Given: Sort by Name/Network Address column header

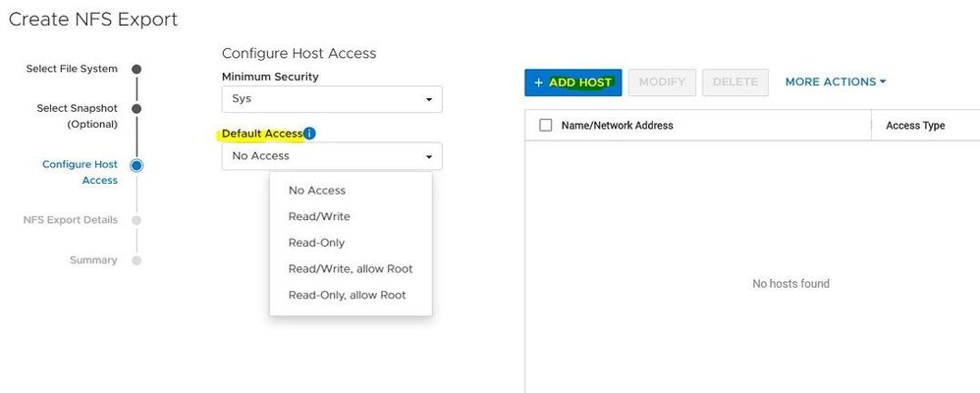Looking at the screenshot, I should pos(617,125).
